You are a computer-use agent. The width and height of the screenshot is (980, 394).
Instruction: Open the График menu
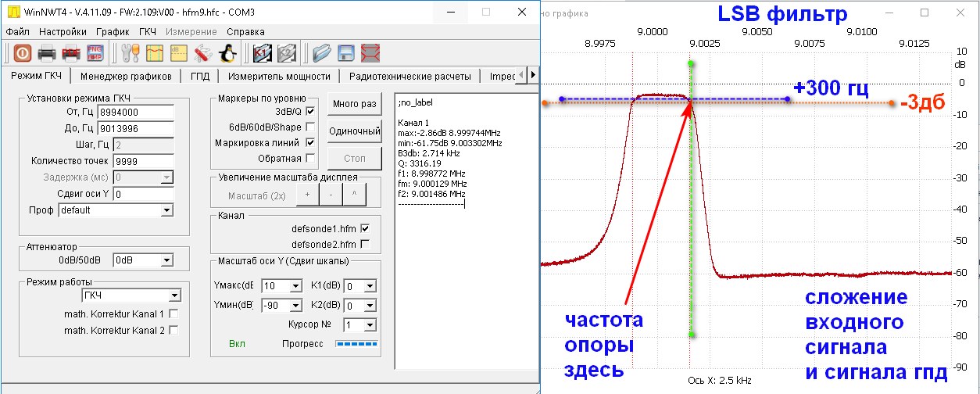click(113, 32)
